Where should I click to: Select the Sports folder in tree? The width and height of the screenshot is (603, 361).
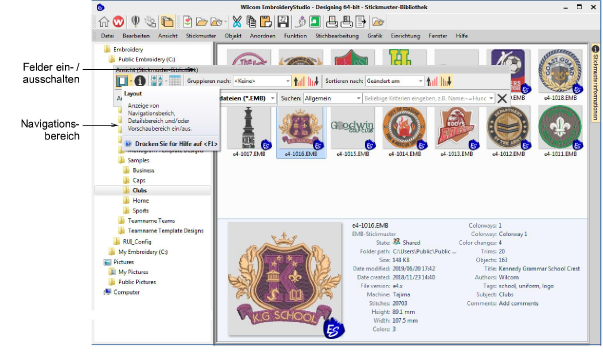point(140,211)
